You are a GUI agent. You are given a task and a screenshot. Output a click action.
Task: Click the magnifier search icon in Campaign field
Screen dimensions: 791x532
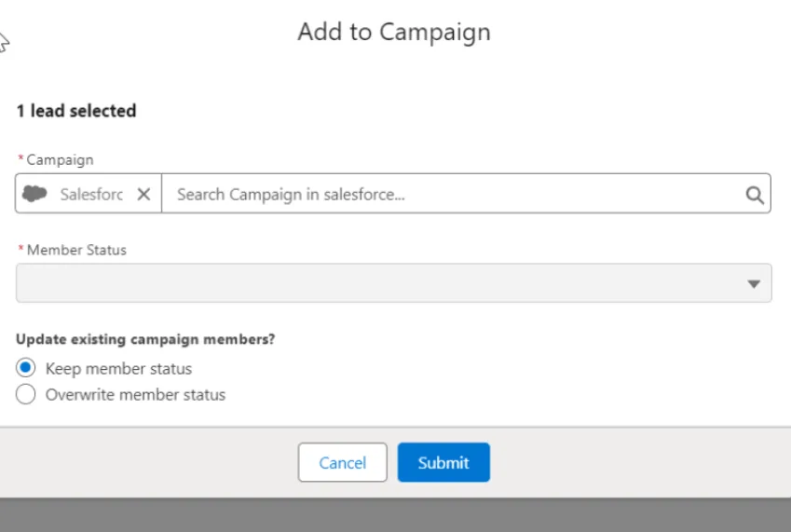754,195
